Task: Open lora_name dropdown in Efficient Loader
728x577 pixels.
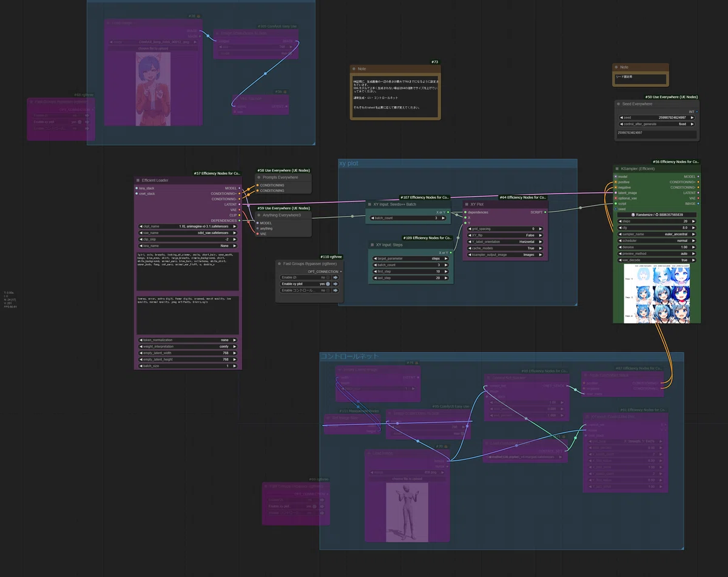Action: tap(187, 246)
